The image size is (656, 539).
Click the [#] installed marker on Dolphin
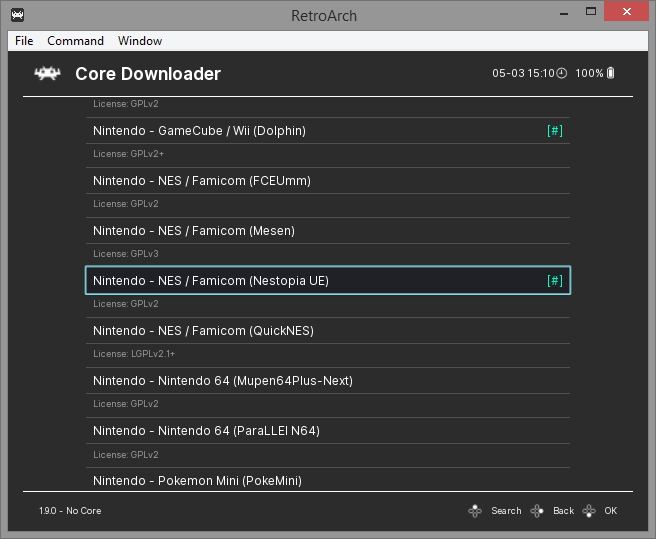point(555,131)
